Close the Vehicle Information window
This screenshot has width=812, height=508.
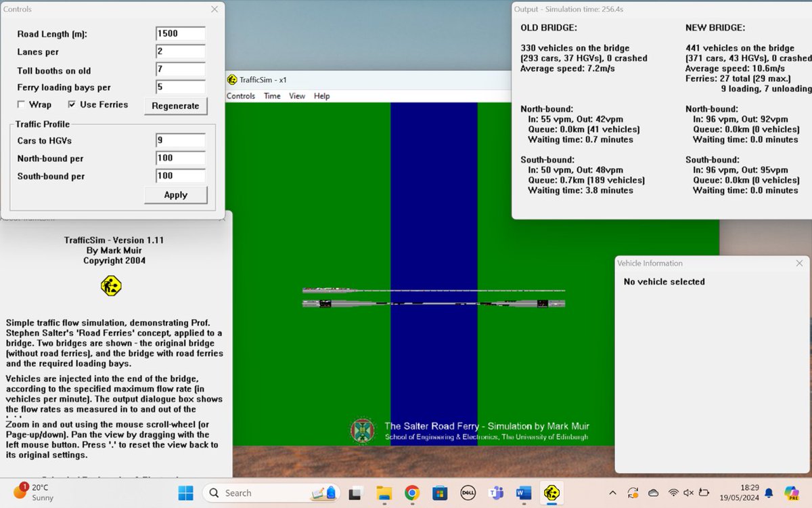tap(799, 263)
